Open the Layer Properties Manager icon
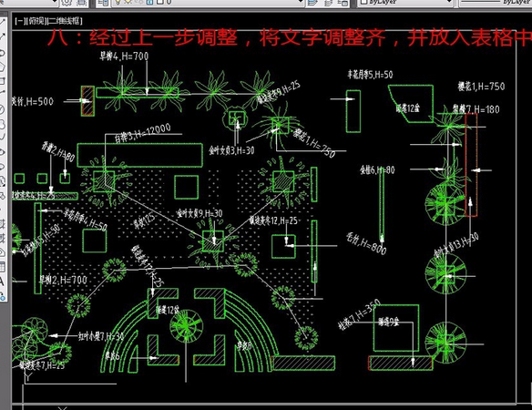This screenshot has height=410, width=532. (103, 3)
